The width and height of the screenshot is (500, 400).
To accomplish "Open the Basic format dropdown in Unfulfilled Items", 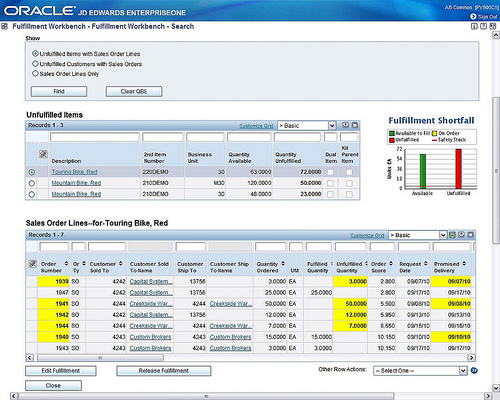I will (332, 126).
